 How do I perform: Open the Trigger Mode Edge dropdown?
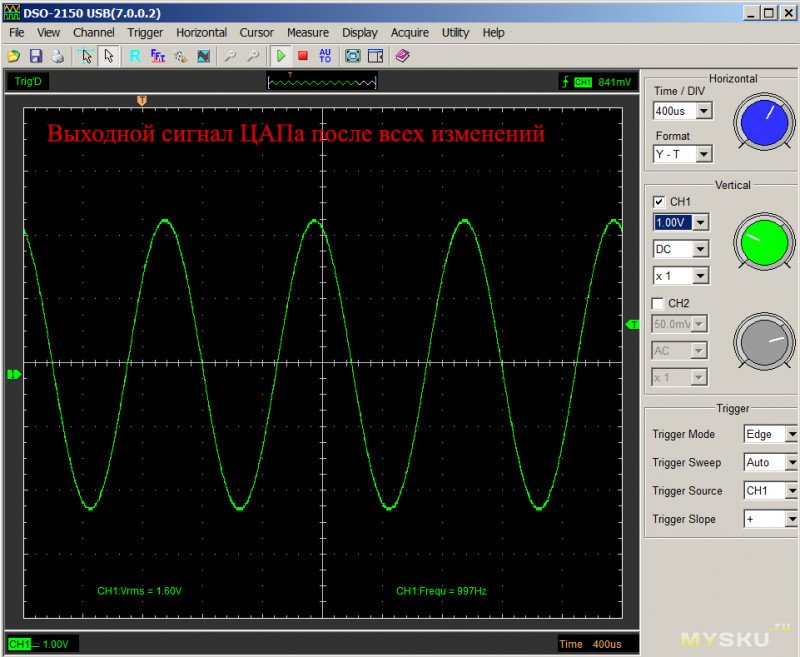791,435
